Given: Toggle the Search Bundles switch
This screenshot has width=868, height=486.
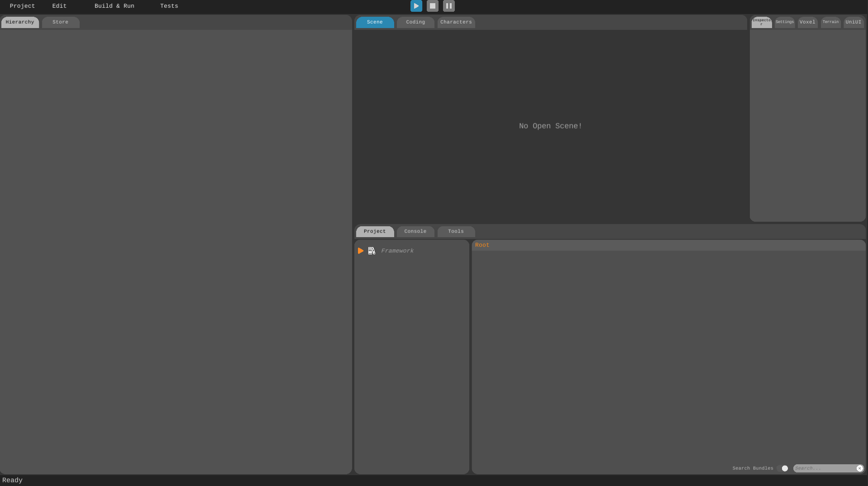Looking at the screenshot, I should tap(783, 468).
